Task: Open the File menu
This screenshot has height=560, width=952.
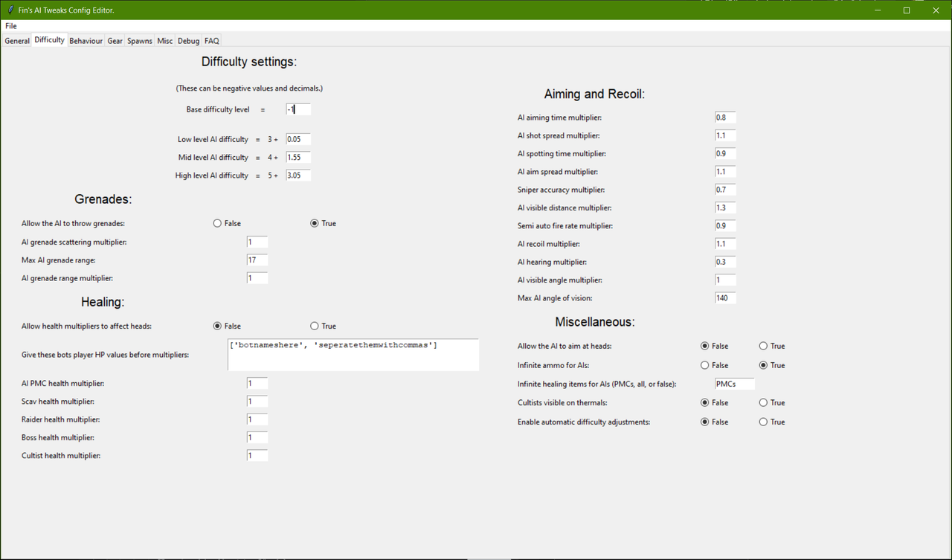Action: point(10,25)
